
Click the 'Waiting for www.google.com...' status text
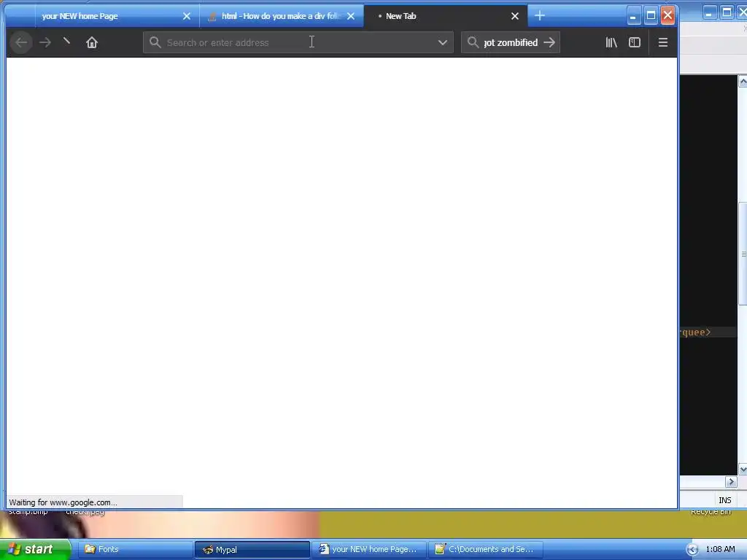[x=63, y=502]
